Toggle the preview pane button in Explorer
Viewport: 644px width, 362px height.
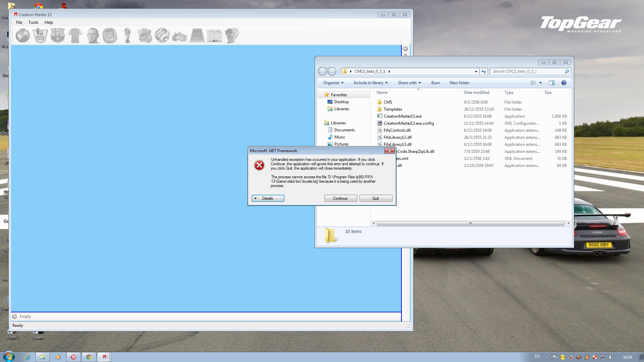point(551,83)
